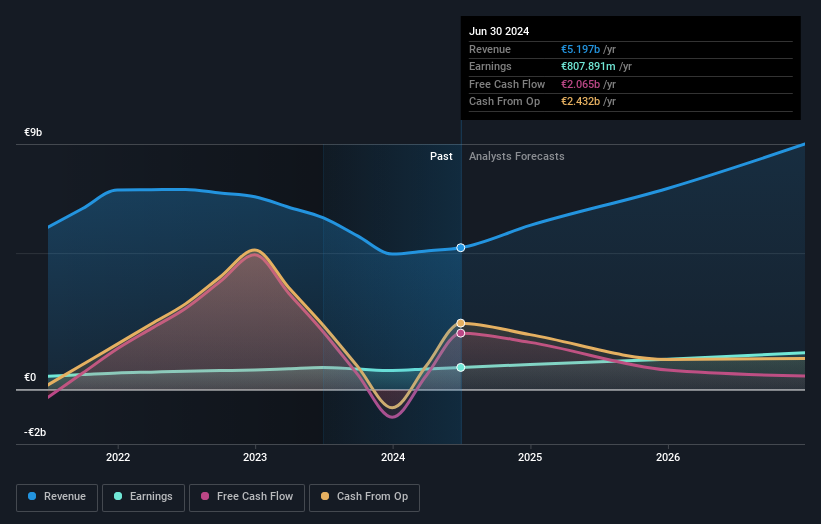Toggle the Revenue series legend button

[x=57, y=497]
